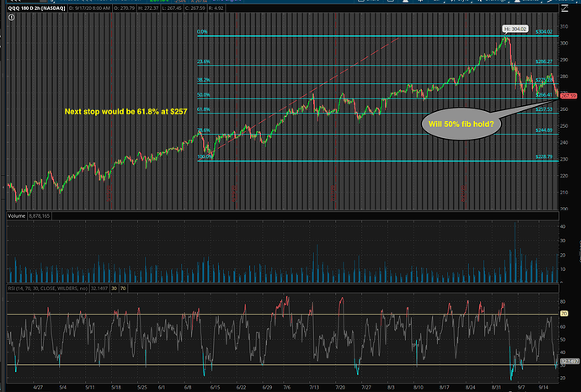The width and height of the screenshot is (581, 392).
Task: Click the $257.53 Fibonacci price label
Action: tap(546, 109)
